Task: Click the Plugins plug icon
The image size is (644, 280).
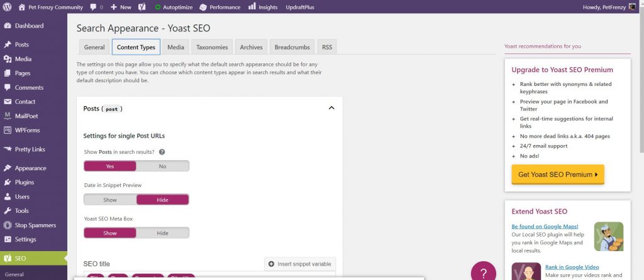Action: click(8, 182)
